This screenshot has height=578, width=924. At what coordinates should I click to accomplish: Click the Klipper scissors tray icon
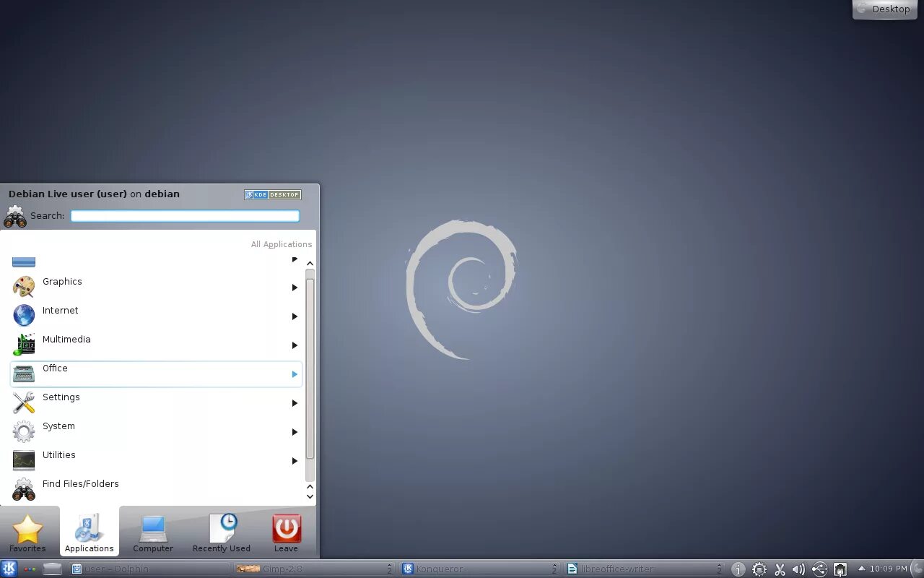[x=780, y=569]
